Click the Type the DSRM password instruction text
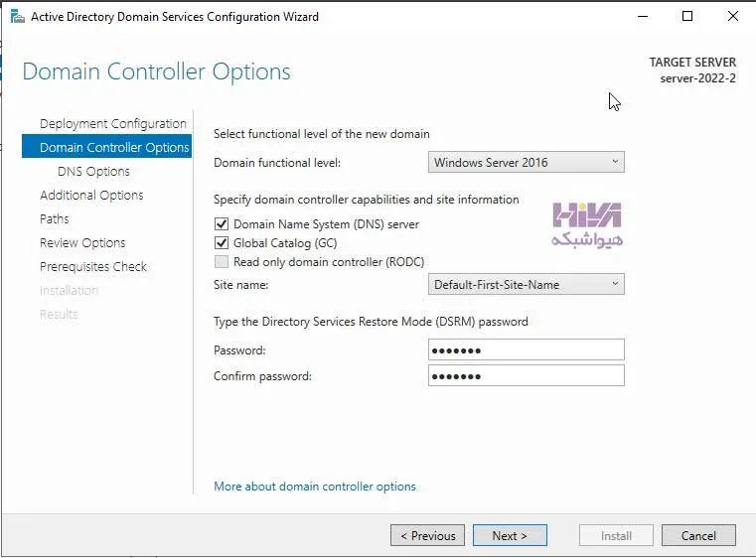Image resolution: width=756 pixels, height=558 pixels. click(371, 322)
